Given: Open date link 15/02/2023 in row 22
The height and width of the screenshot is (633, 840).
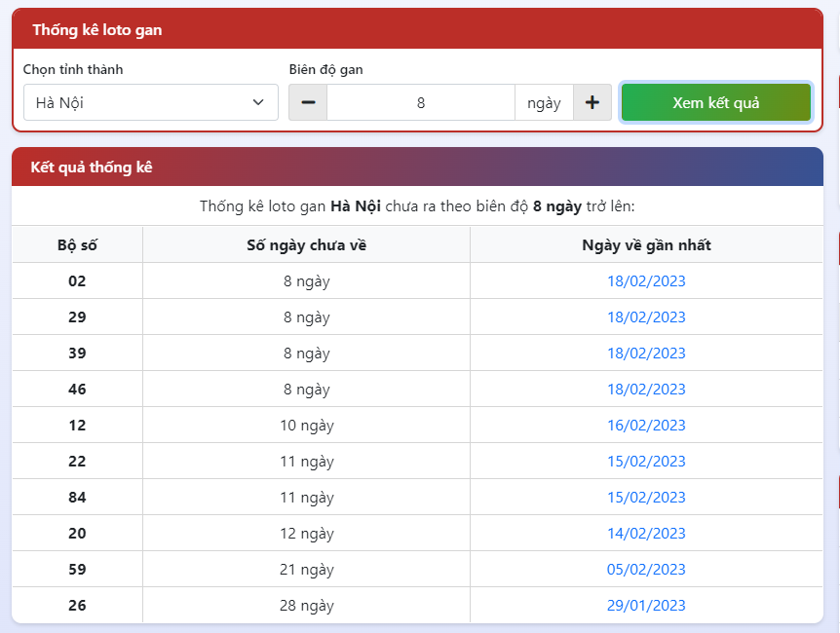Looking at the screenshot, I should 646,461.
